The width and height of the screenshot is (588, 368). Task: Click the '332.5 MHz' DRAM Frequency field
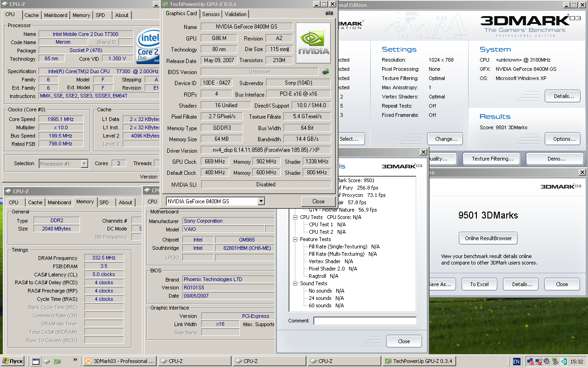coord(104,258)
